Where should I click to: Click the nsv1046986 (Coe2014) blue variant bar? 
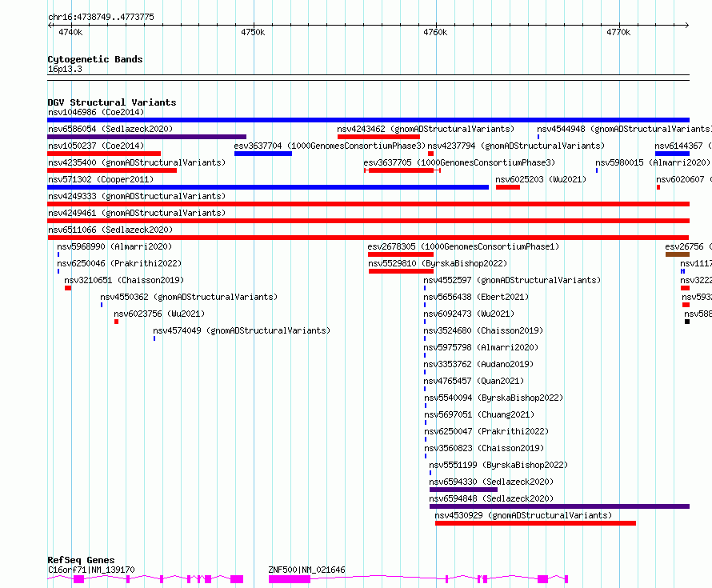point(368,120)
